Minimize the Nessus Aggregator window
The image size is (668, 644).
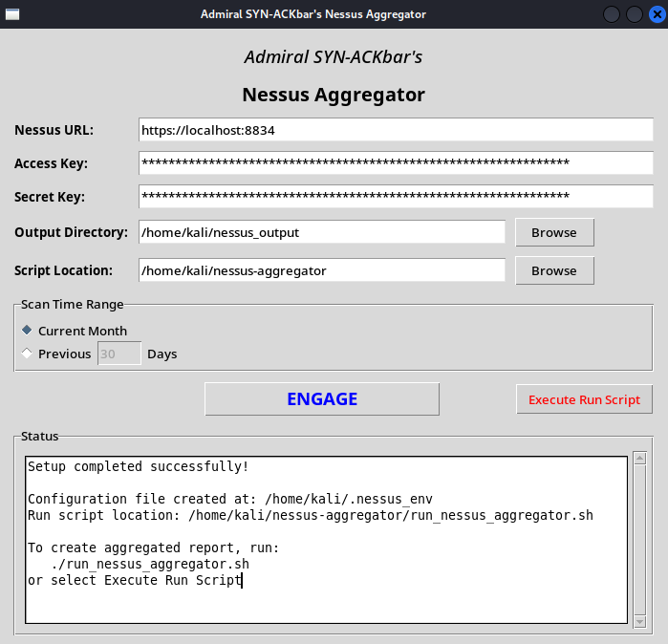[612, 14]
